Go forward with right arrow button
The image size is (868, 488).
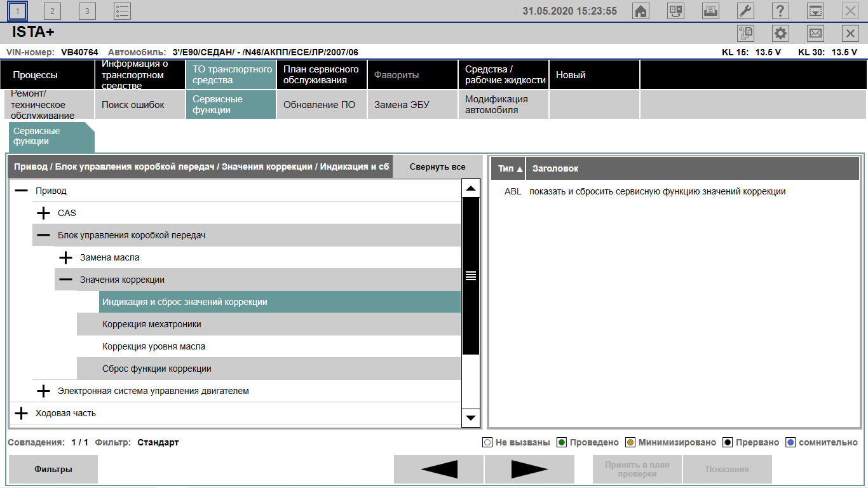pyautogui.click(x=529, y=470)
